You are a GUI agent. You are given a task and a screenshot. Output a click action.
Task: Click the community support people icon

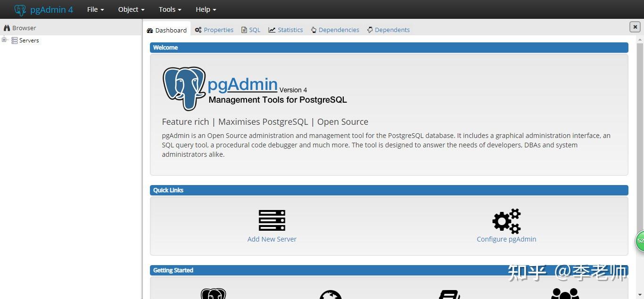point(565,294)
